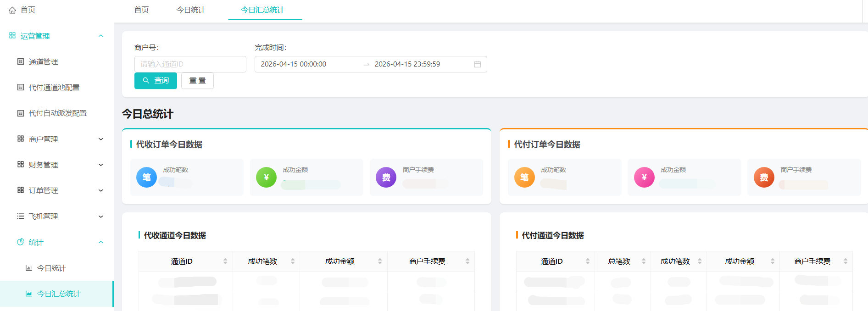
Task: Collapse the 运营管理 menu chevron
Action: tap(101, 36)
